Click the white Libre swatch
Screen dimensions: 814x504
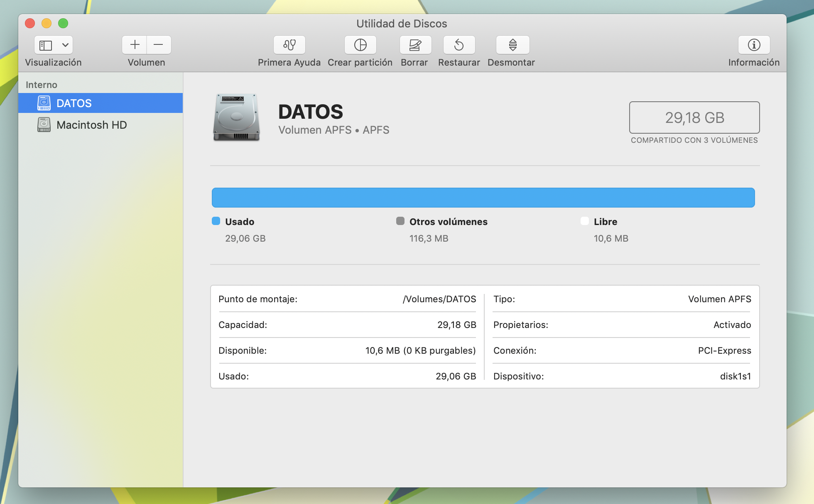[584, 221]
